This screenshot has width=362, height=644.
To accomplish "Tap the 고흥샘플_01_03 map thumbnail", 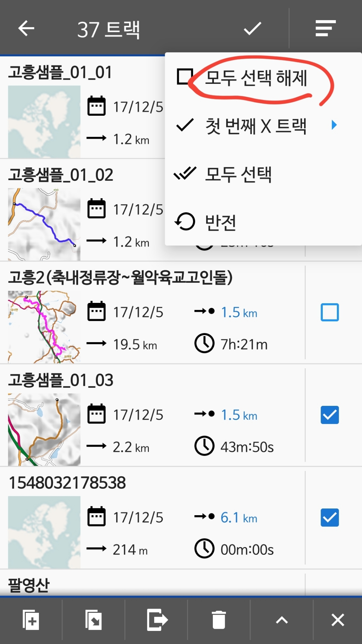I will tap(44, 430).
